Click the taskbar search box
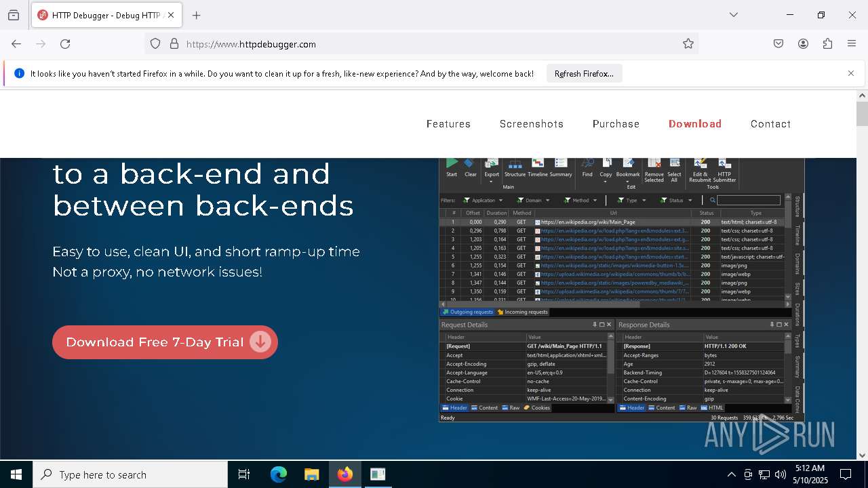The width and height of the screenshot is (868, 488). click(x=130, y=474)
